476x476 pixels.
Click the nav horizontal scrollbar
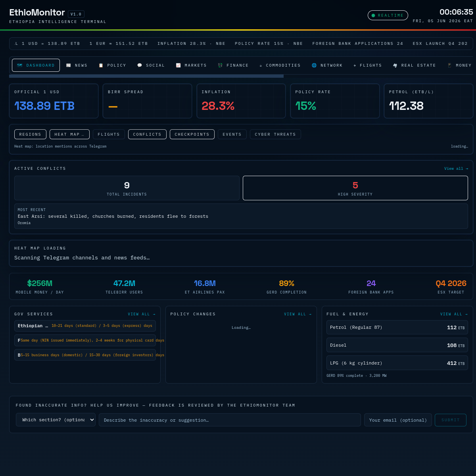pyautogui.click(x=146, y=76)
